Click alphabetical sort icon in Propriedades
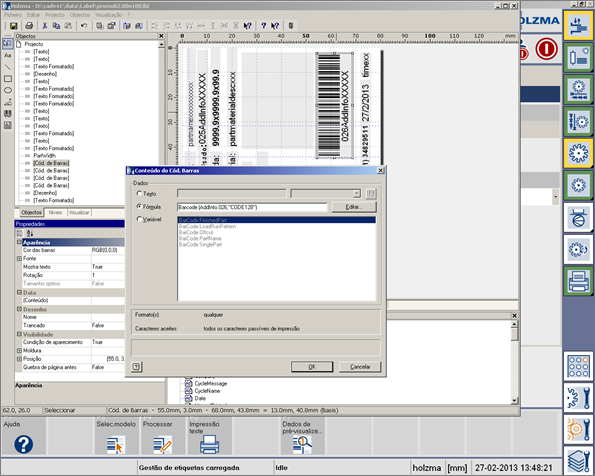595x476 pixels. click(30, 233)
